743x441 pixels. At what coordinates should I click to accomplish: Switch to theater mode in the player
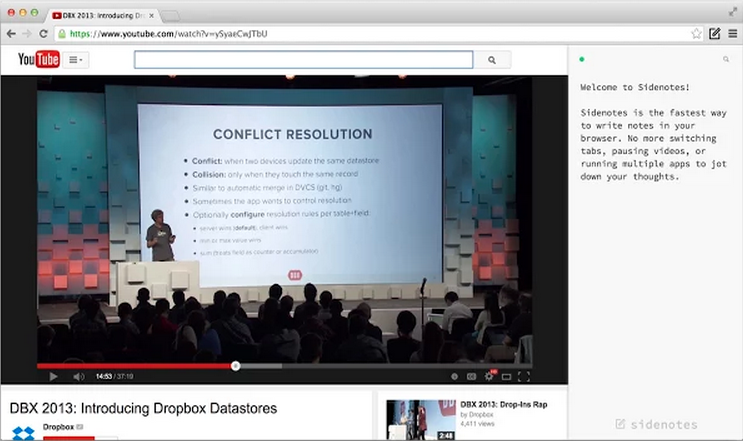[x=507, y=377]
